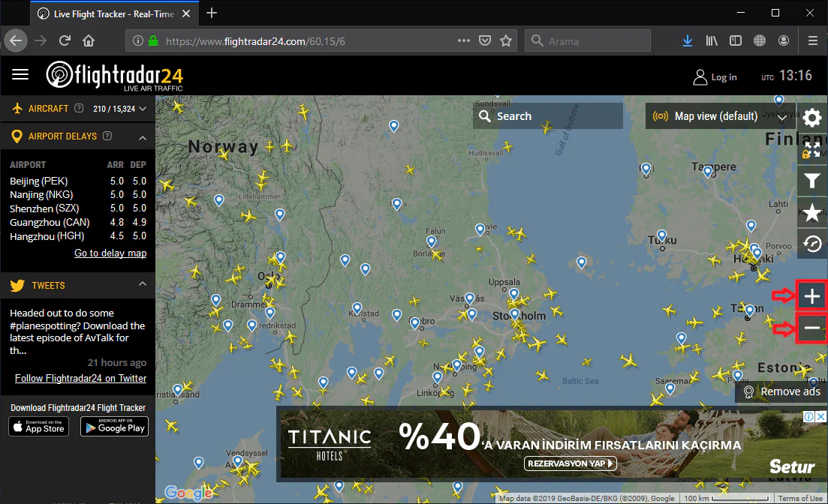
Task: Open the flight filter funnel icon
Action: click(x=811, y=181)
